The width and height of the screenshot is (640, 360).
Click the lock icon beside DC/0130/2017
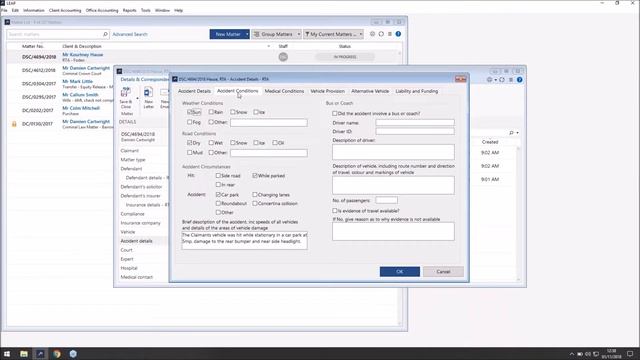14,124
